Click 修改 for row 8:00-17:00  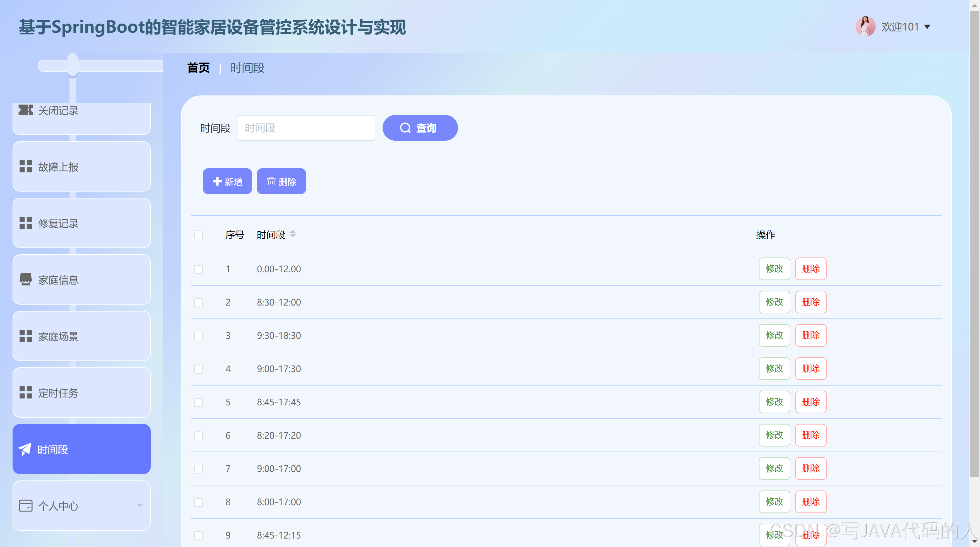tap(774, 502)
